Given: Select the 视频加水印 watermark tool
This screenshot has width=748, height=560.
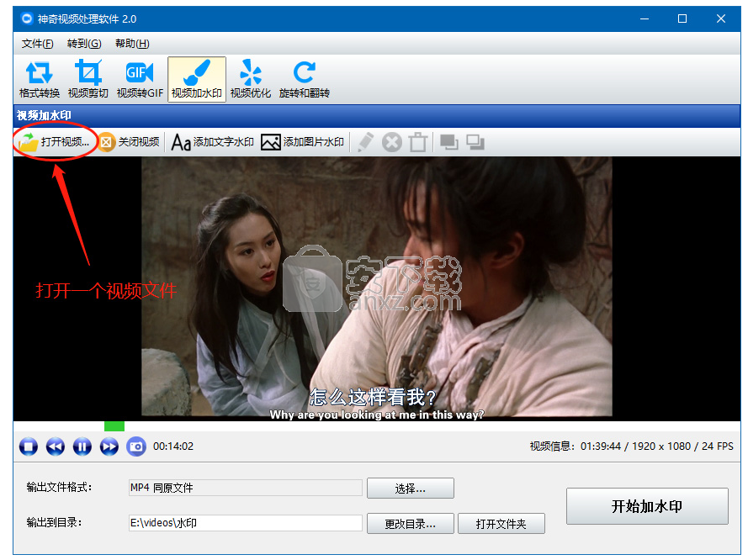Looking at the screenshot, I should pyautogui.click(x=197, y=79).
